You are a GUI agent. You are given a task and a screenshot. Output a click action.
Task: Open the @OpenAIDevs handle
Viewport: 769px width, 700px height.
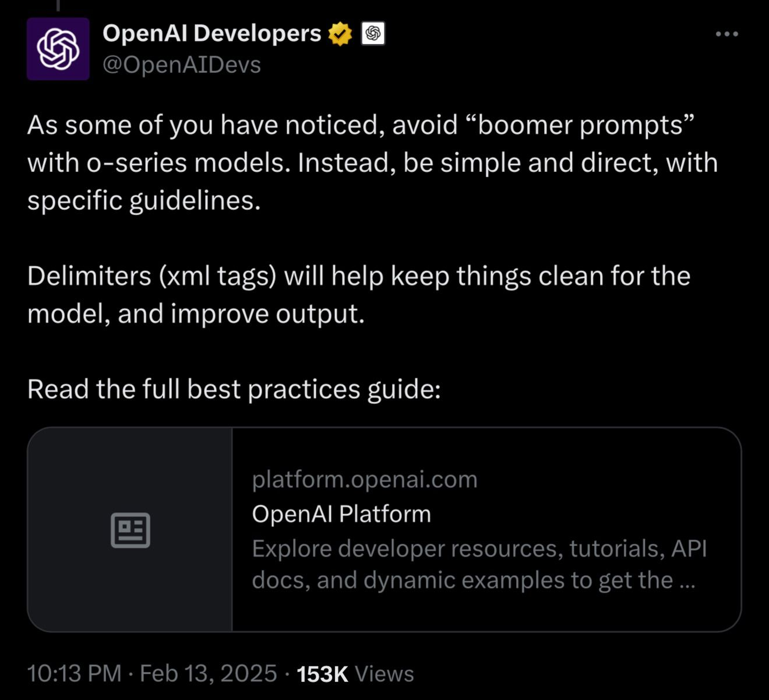click(182, 65)
